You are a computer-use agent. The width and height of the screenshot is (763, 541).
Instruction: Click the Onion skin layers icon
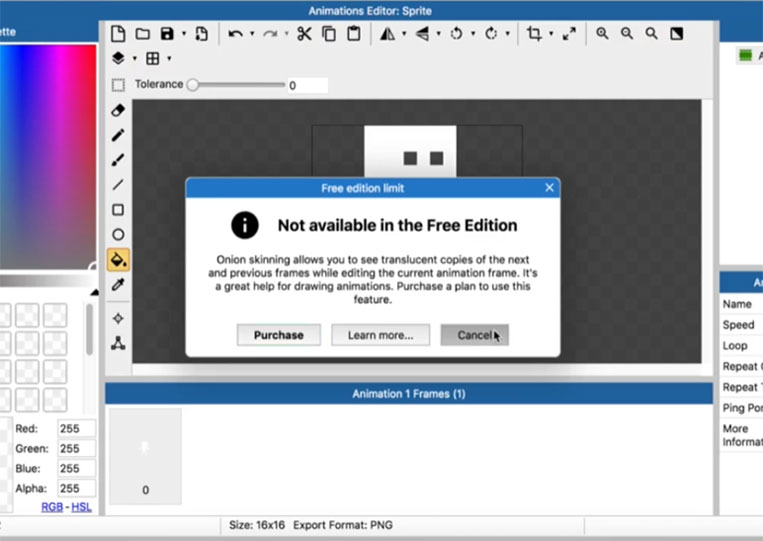[118, 58]
